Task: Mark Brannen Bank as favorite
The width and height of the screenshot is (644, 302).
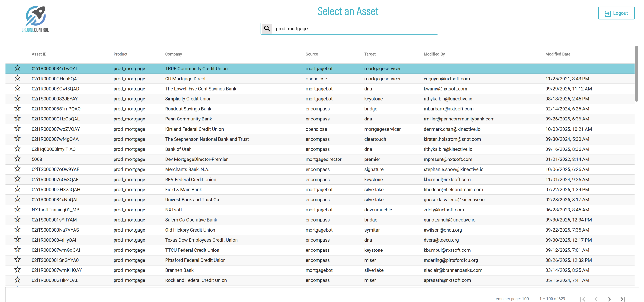Action: (17, 270)
